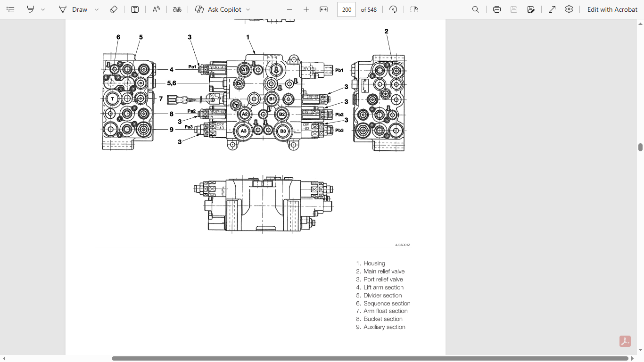This screenshot has width=644, height=362.
Task: Click the page number field showing 200
Action: click(x=347, y=9)
